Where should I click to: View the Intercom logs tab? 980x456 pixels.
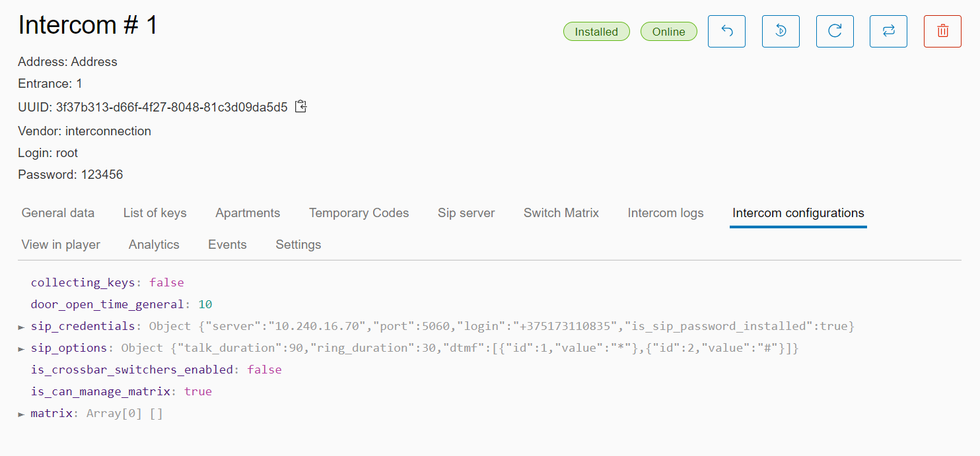pyautogui.click(x=665, y=213)
